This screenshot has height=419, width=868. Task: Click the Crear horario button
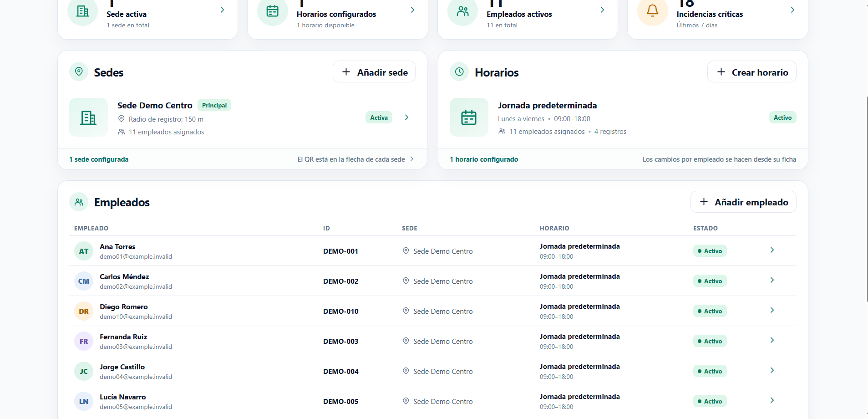[752, 72]
